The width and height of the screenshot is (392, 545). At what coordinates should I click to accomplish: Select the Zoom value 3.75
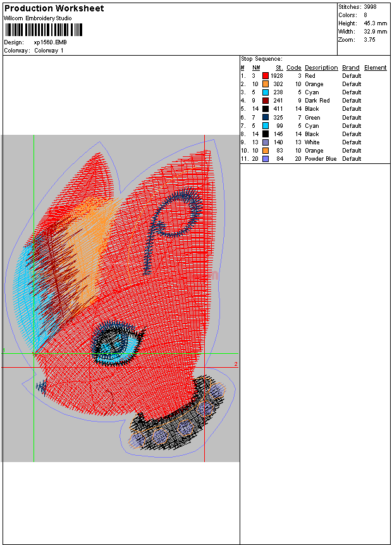coord(369,40)
